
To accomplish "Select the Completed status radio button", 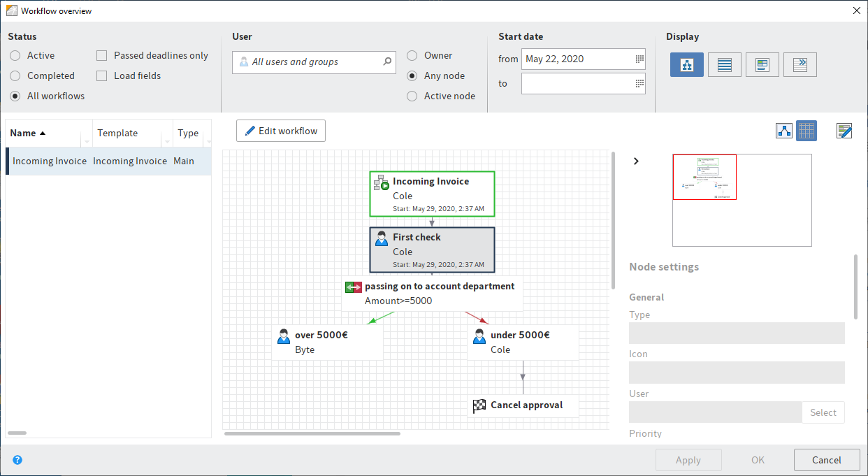I will click(15, 75).
